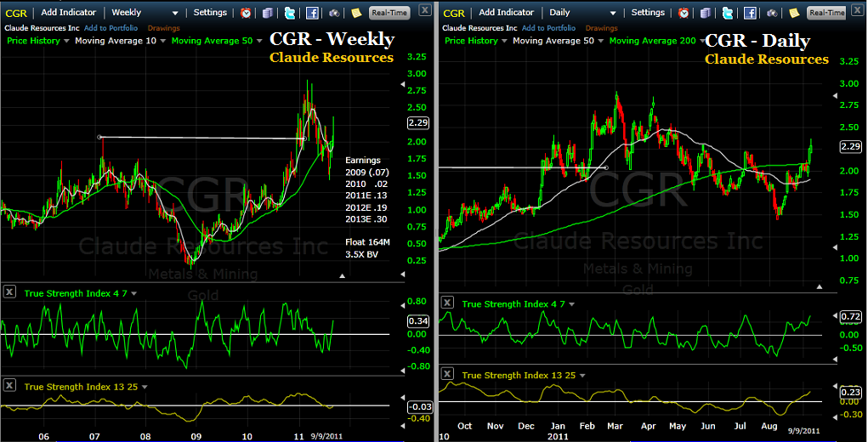Open Drawings menu on Daily chart
This screenshot has width=868, height=442.
coord(602,28)
